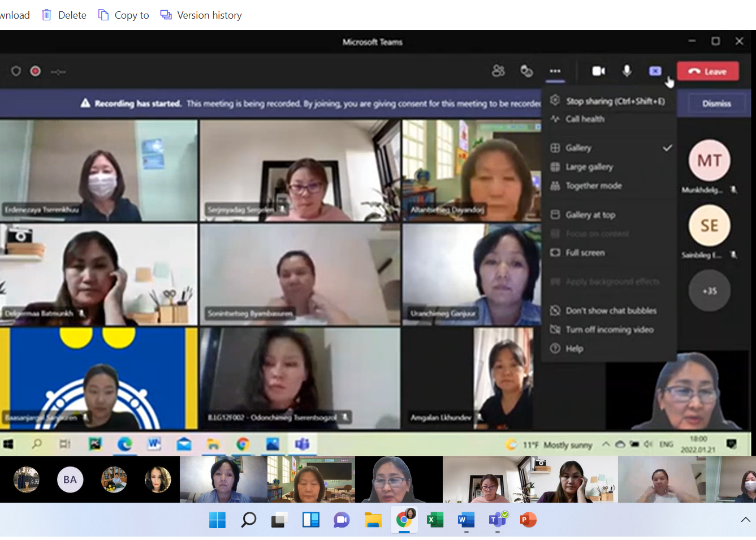Open the reactions and chat icon in Teams
756x540 pixels.
pos(526,71)
